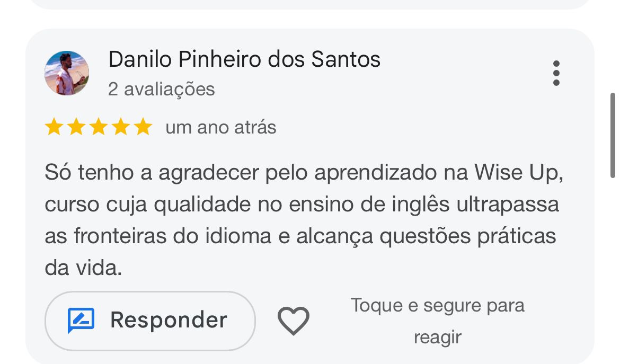Click the fourth yellow rating star
Viewport: 620px width, 364px height.
point(120,127)
